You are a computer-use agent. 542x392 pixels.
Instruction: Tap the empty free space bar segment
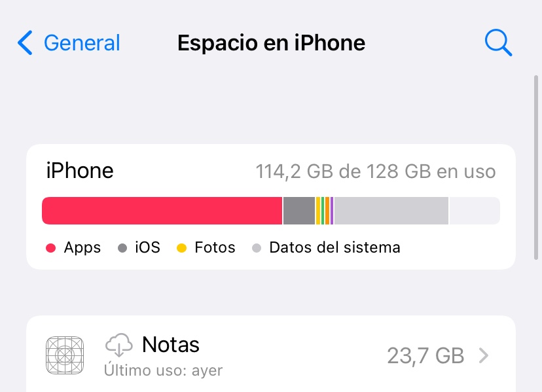click(475, 211)
